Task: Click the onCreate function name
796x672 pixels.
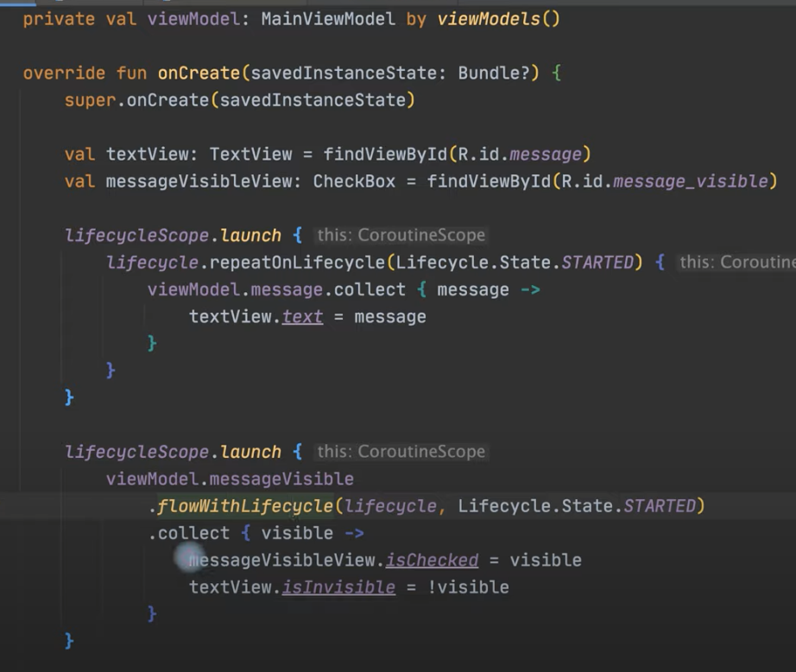Action: click(197, 73)
